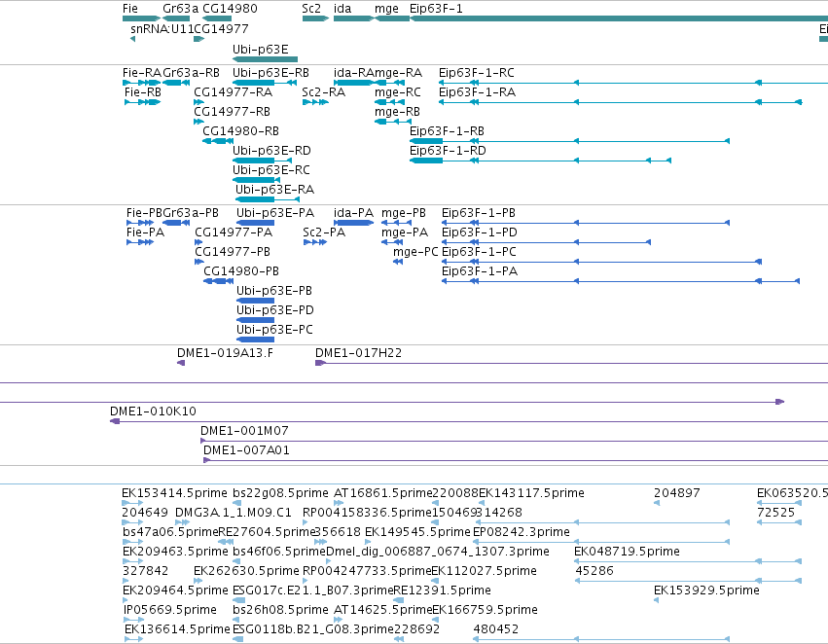Viewport: 828px width, 644px height.
Task: Click EST EK149545.5prime label
Action: tap(417, 531)
